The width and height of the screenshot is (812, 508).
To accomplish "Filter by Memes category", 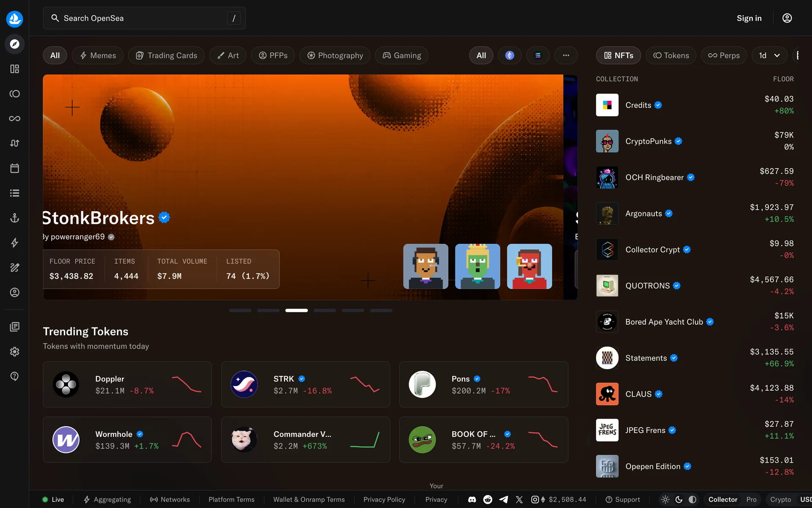I will (x=97, y=55).
